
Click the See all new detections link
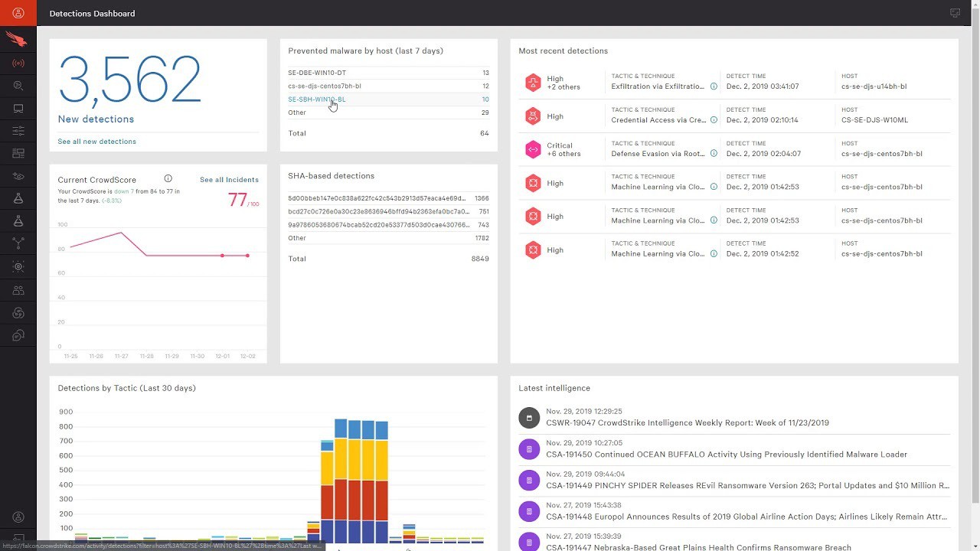[97, 142]
